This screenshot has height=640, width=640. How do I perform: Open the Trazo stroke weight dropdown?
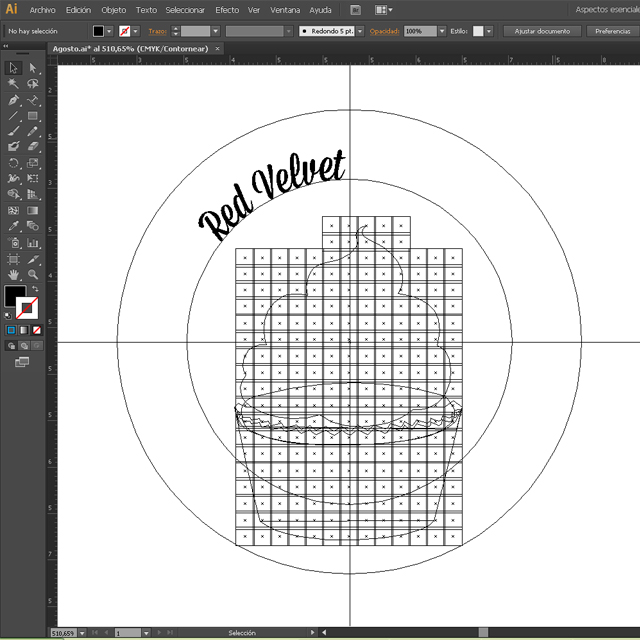(216, 31)
